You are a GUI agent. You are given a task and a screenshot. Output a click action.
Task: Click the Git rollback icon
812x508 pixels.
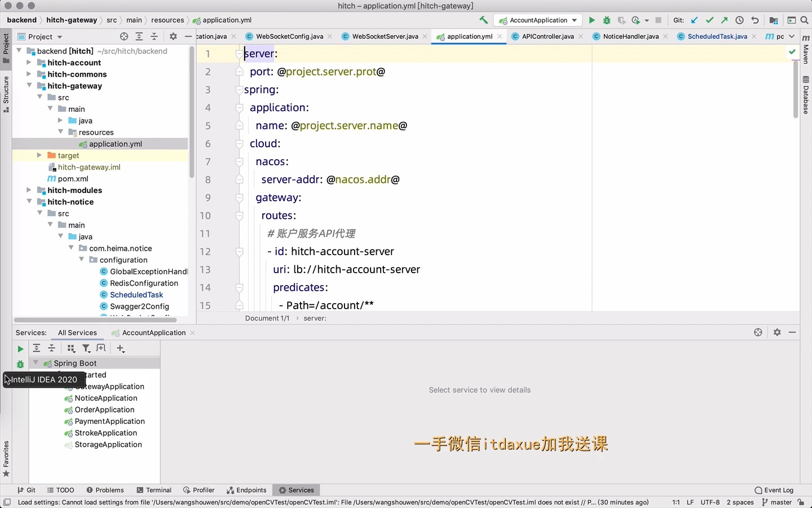pyautogui.click(x=754, y=20)
